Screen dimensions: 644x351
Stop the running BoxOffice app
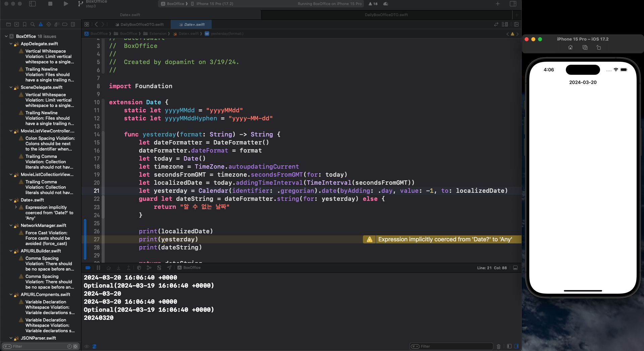(x=50, y=4)
